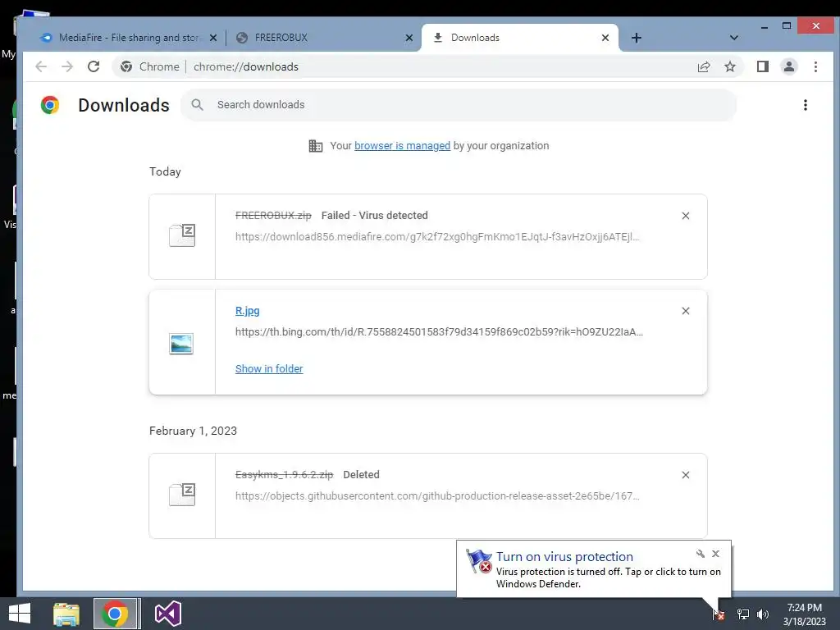
Task: Open the side panel icon
Action: pyautogui.click(x=762, y=66)
